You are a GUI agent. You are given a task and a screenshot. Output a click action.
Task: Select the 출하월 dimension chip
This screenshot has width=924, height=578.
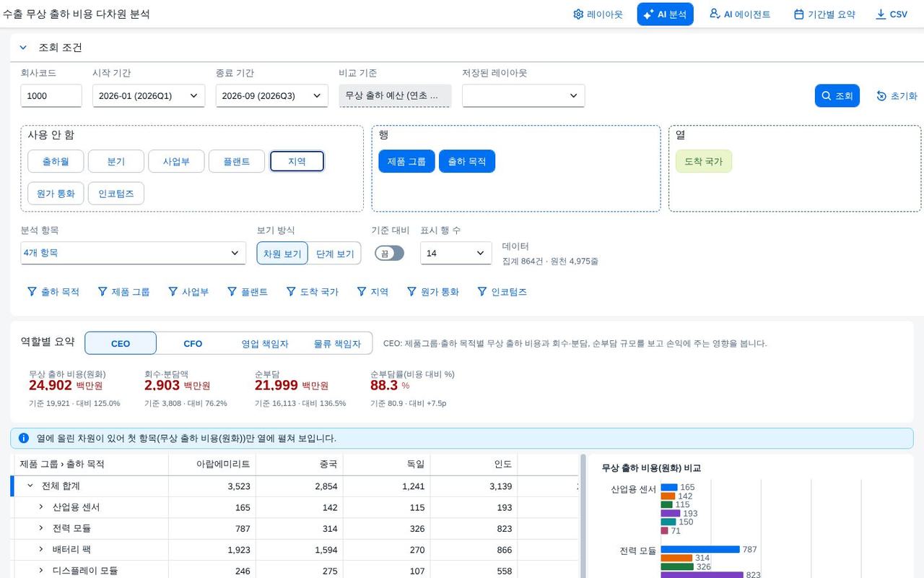tap(56, 162)
